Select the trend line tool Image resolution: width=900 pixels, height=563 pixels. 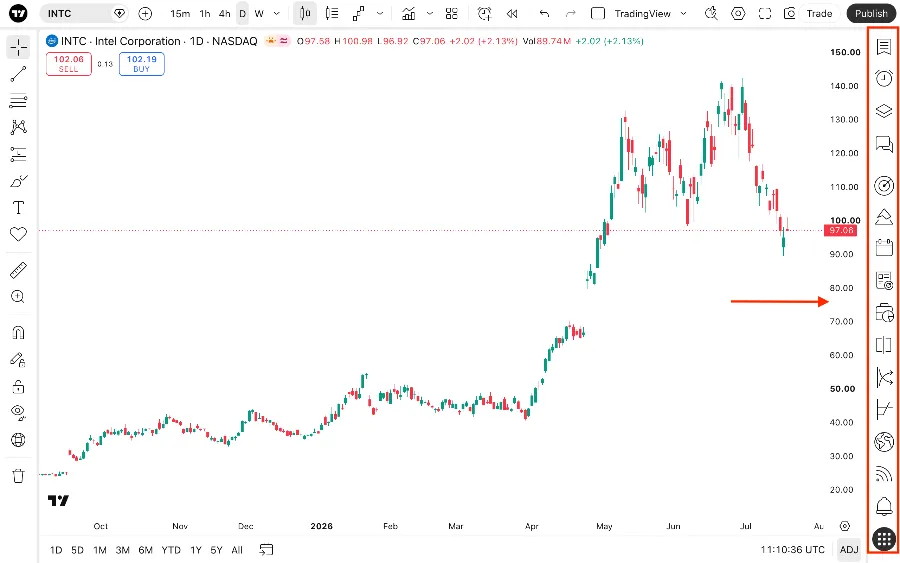18,74
